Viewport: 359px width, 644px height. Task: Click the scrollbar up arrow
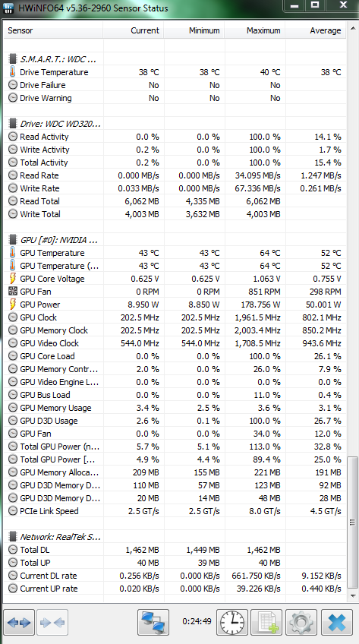352,28
